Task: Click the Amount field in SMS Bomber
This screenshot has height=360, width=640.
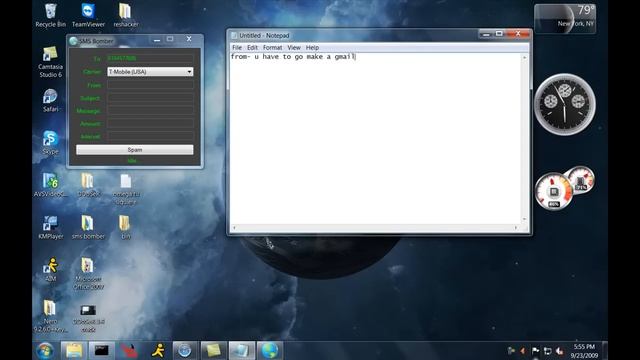Action: 150,123
